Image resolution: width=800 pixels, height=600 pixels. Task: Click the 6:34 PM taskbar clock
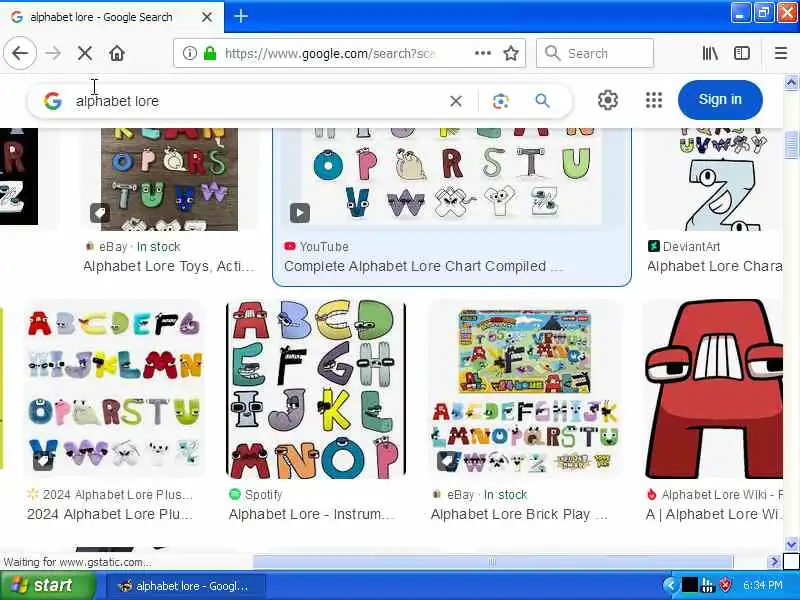pyautogui.click(x=763, y=585)
